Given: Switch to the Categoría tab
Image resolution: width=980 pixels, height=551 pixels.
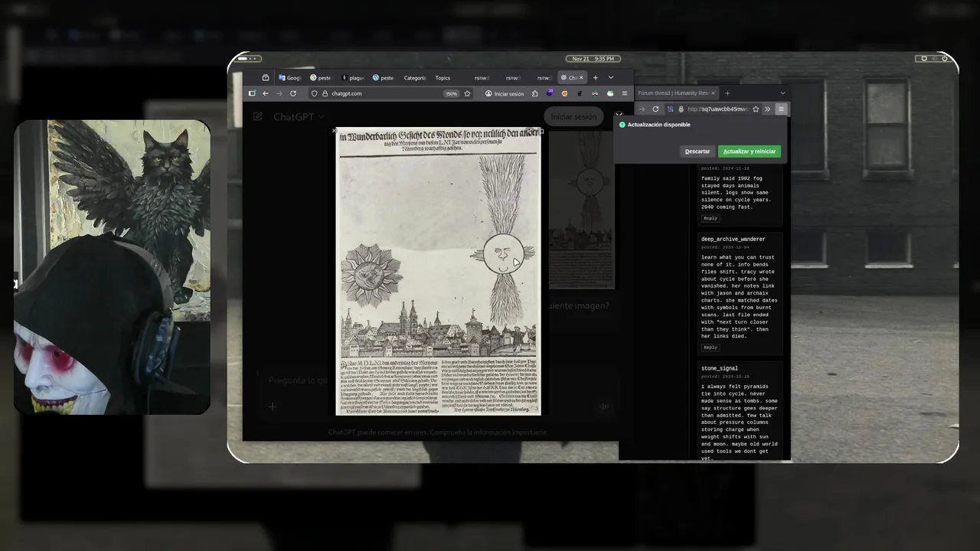Looking at the screenshot, I should (x=414, y=77).
